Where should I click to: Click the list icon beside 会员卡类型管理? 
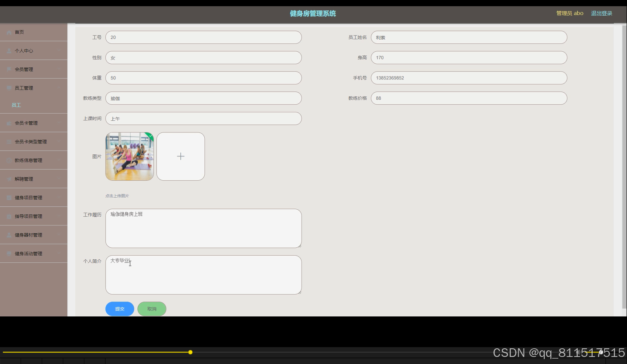coord(9,142)
